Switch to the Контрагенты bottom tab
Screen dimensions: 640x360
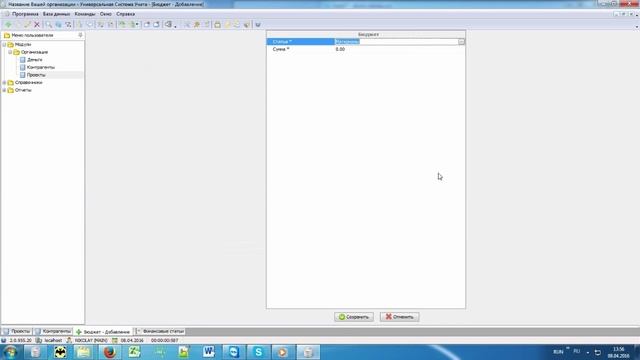point(53,331)
